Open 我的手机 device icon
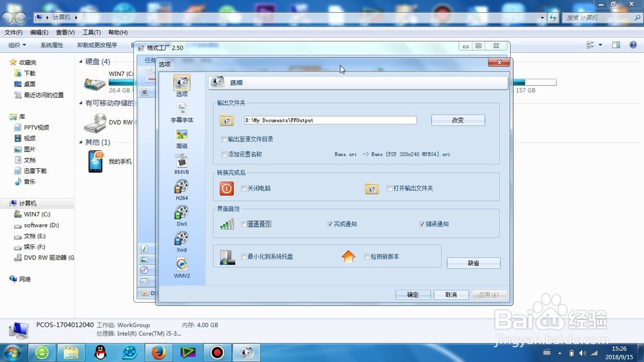Screen dimensions: 644x362 coord(95,162)
